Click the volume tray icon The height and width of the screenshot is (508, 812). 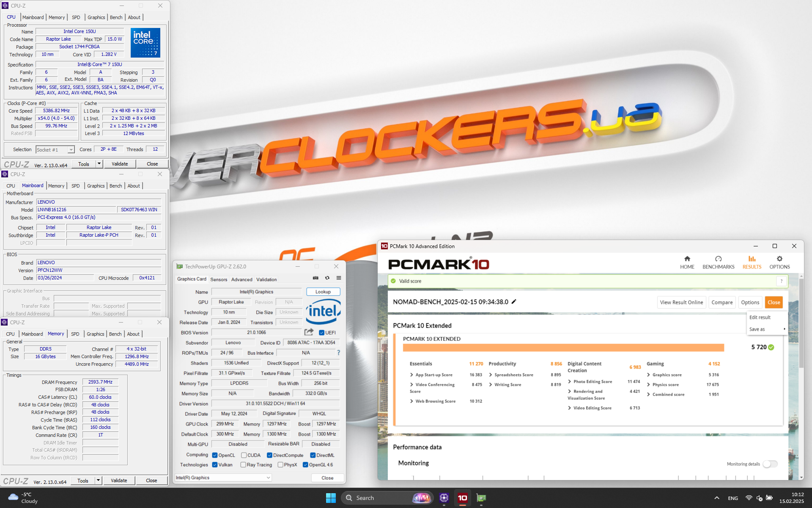[759, 498]
